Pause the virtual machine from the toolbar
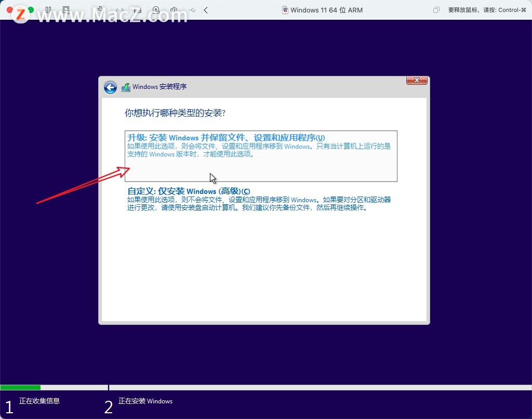This screenshot has width=532, height=419. click(x=48, y=10)
